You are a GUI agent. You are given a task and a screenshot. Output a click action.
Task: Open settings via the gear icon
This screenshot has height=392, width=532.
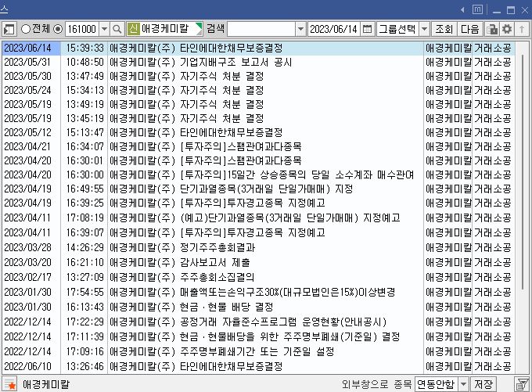[507, 29]
